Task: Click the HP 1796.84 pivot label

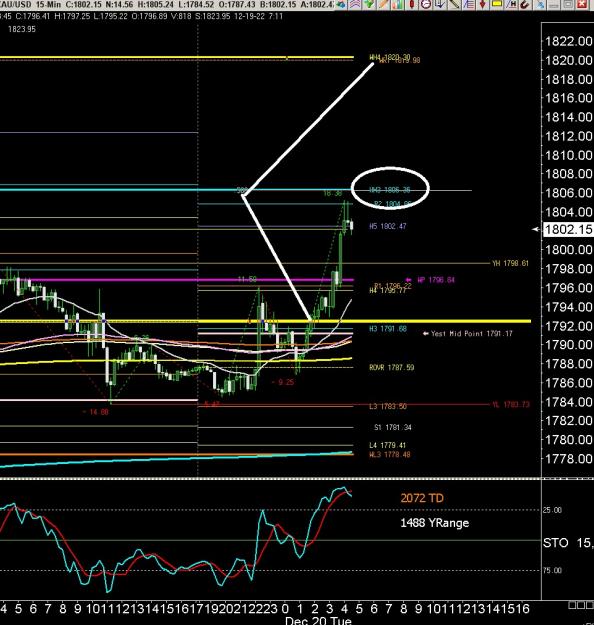Action: click(435, 280)
